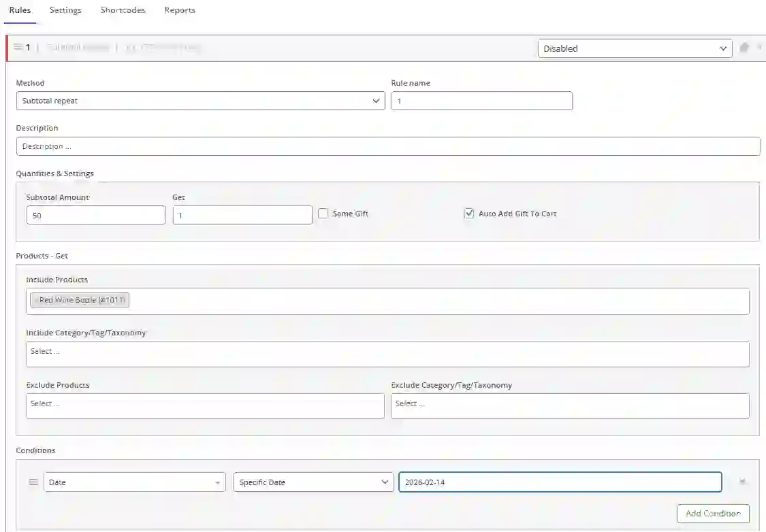Open the Method dropdown showing Subtotal repeat
766x532 pixels.
[x=200, y=100]
